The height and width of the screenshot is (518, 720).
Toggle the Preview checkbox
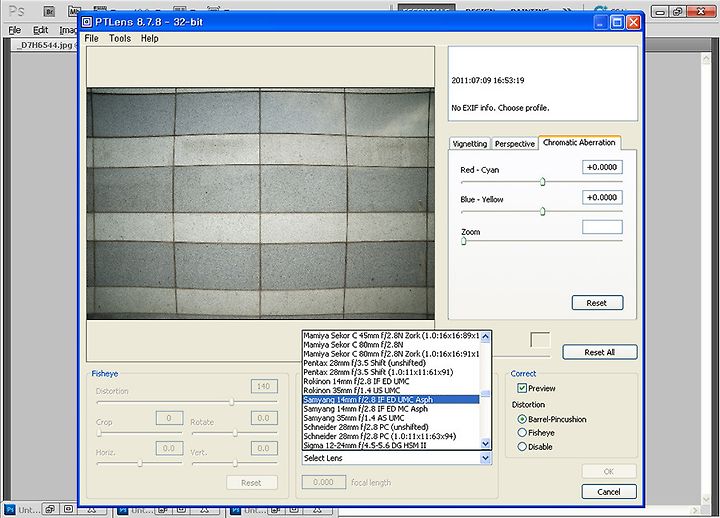(x=522, y=388)
